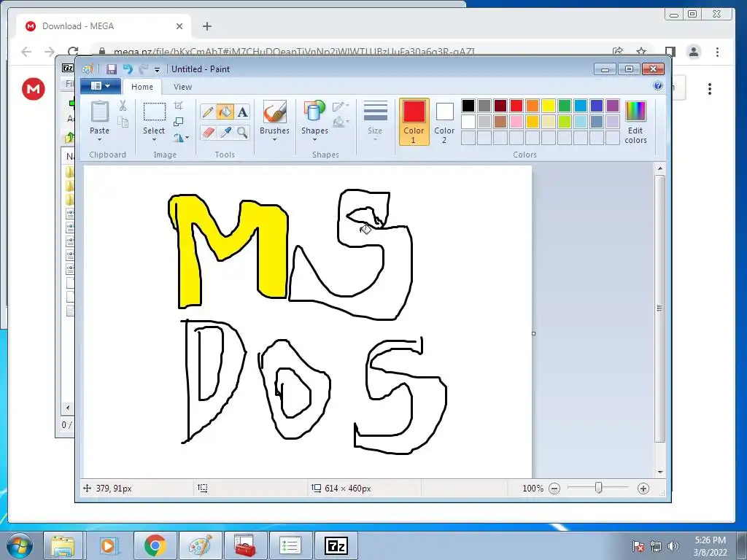The width and height of the screenshot is (747, 560).
Task: Expand the Paste dropdown arrow
Action: [99, 139]
